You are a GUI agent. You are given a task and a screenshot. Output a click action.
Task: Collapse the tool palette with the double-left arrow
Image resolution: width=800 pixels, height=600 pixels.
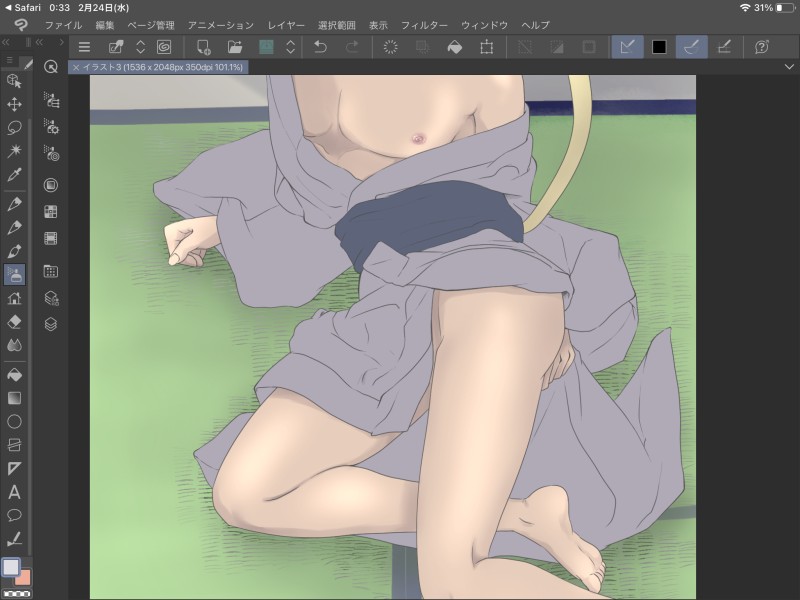click(6, 42)
